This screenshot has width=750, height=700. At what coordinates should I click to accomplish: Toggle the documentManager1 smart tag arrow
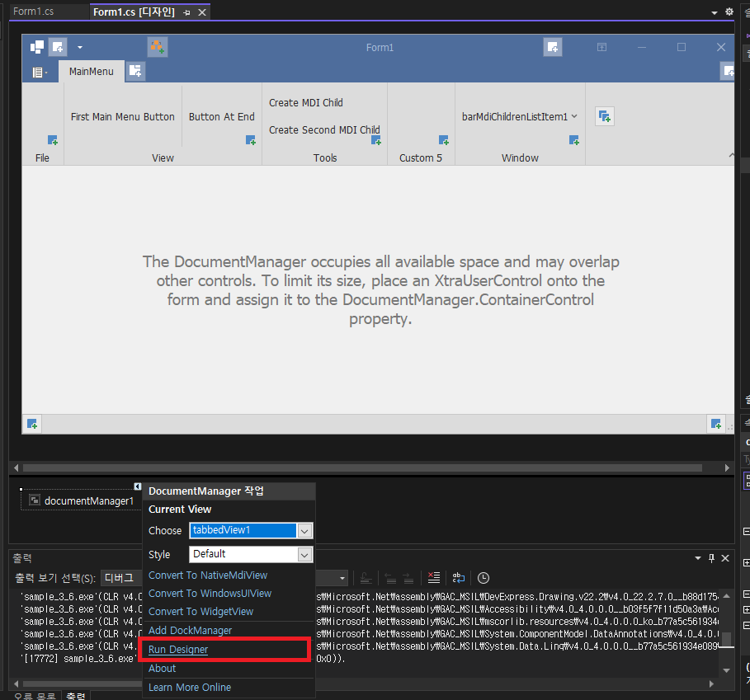coord(137,486)
